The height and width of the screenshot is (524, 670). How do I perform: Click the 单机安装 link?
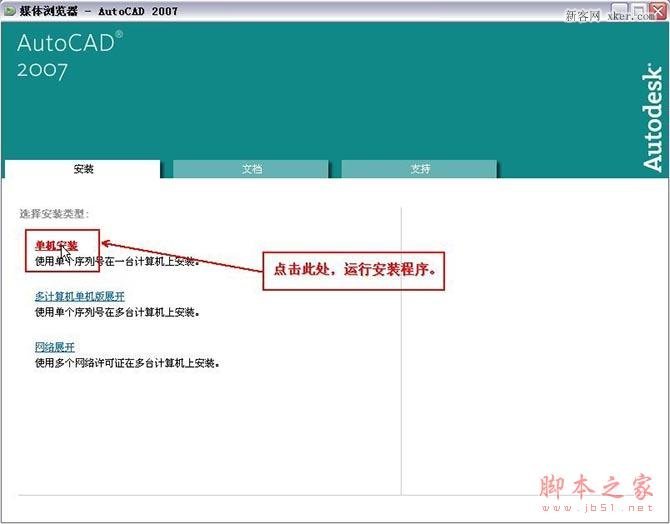point(56,246)
